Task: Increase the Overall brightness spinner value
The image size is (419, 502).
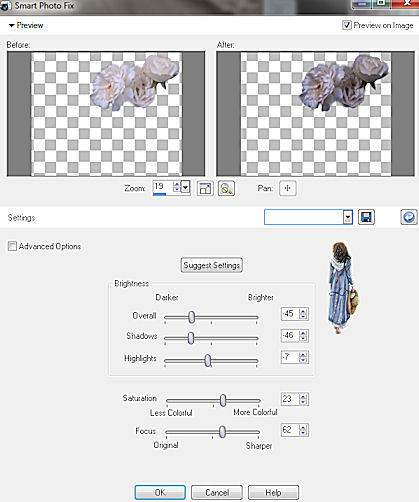Action: (303, 311)
